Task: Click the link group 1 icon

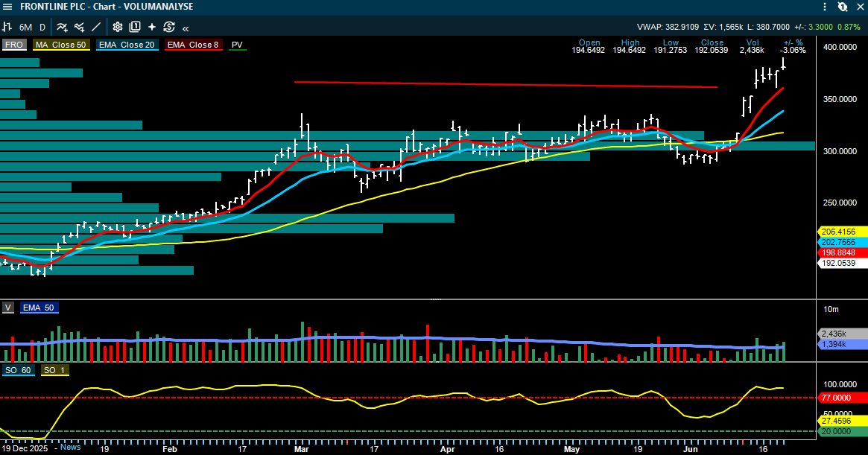Action: 843,7
